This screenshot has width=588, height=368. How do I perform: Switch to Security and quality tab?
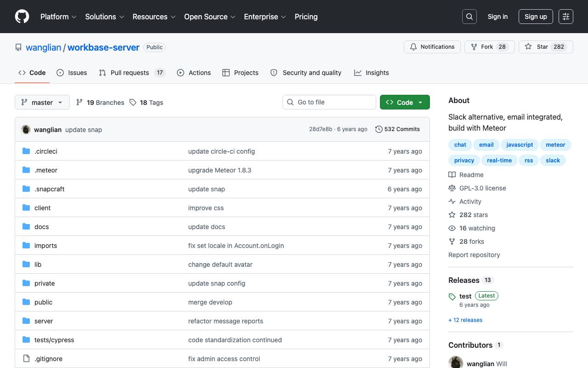[x=306, y=73]
